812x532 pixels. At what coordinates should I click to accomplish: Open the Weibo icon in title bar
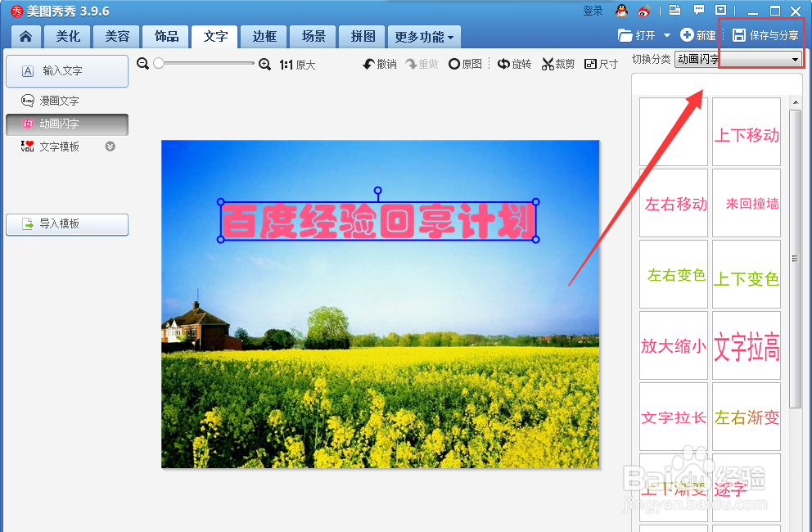coord(643,10)
